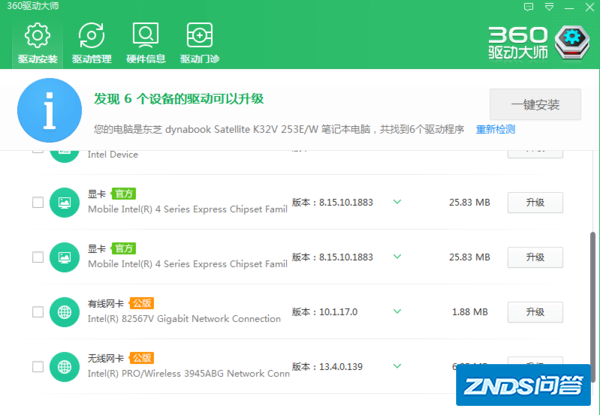The width and height of the screenshot is (600, 415).
Task: Expand version dropdown for 10.1.17.0
Action: [397, 311]
